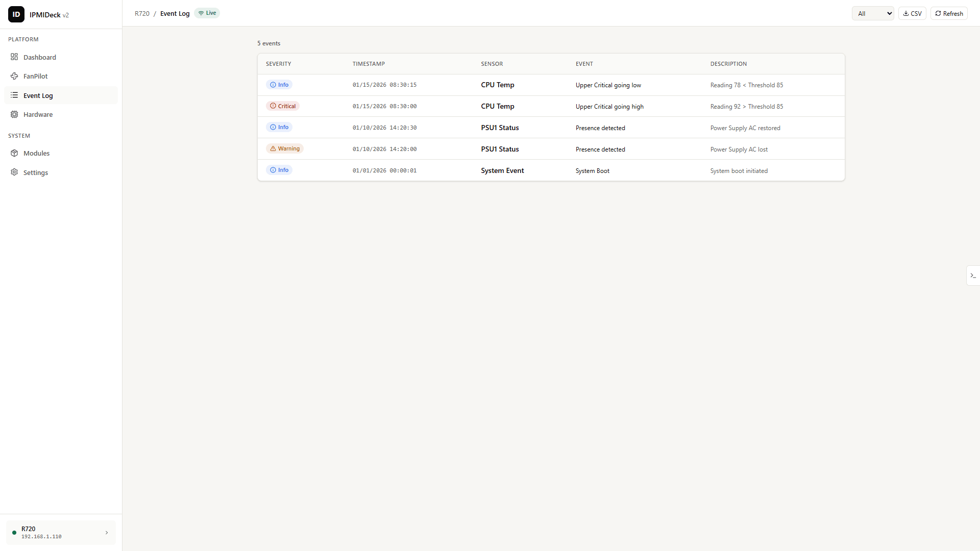The height and width of the screenshot is (551, 980).
Task: Click the Settings gear icon
Action: [x=14, y=172]
